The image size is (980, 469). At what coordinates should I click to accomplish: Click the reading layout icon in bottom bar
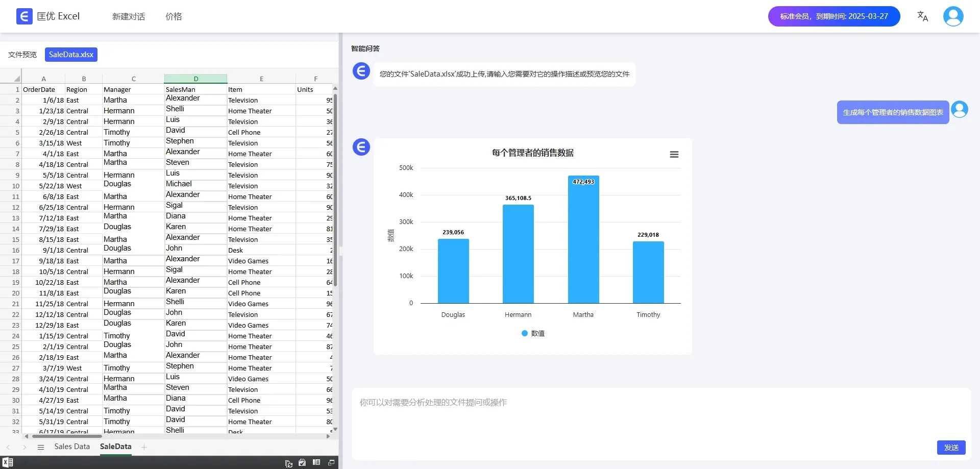pos(316,462)
